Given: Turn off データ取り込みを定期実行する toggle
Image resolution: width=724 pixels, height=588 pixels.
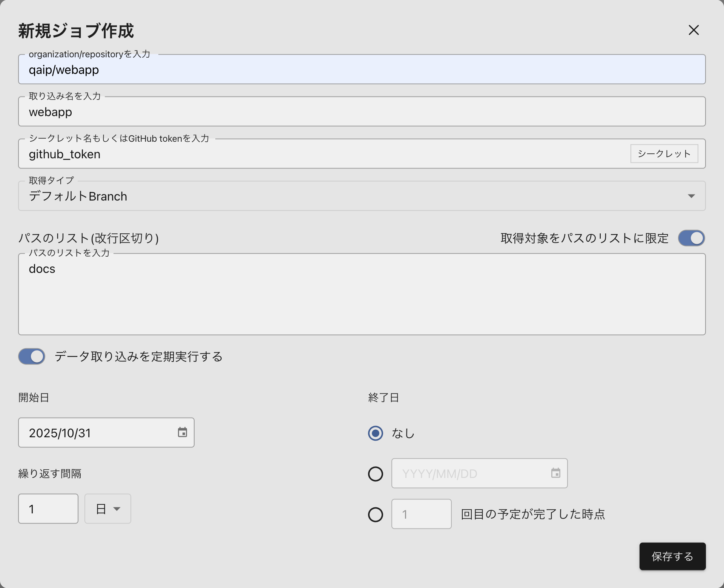Looking at the screenshot, I should 32,356.
